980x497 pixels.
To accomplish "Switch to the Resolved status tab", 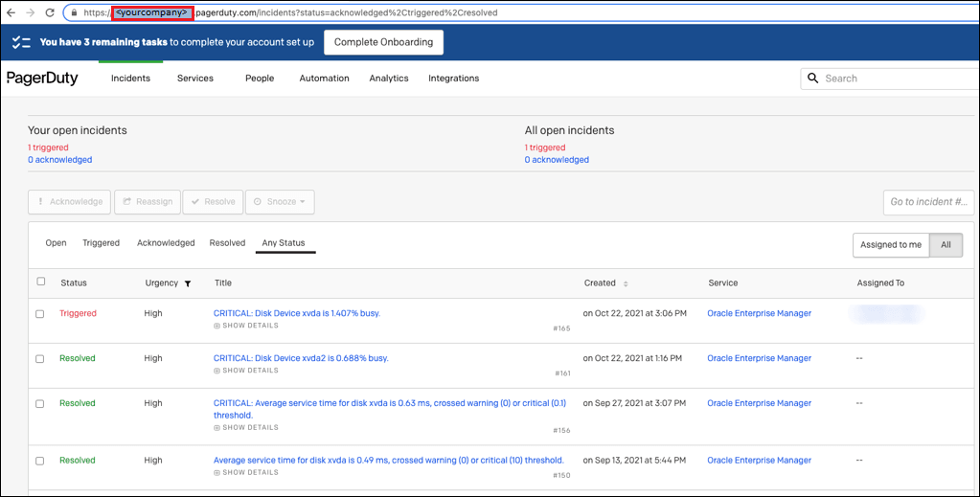I will point(227,242).
